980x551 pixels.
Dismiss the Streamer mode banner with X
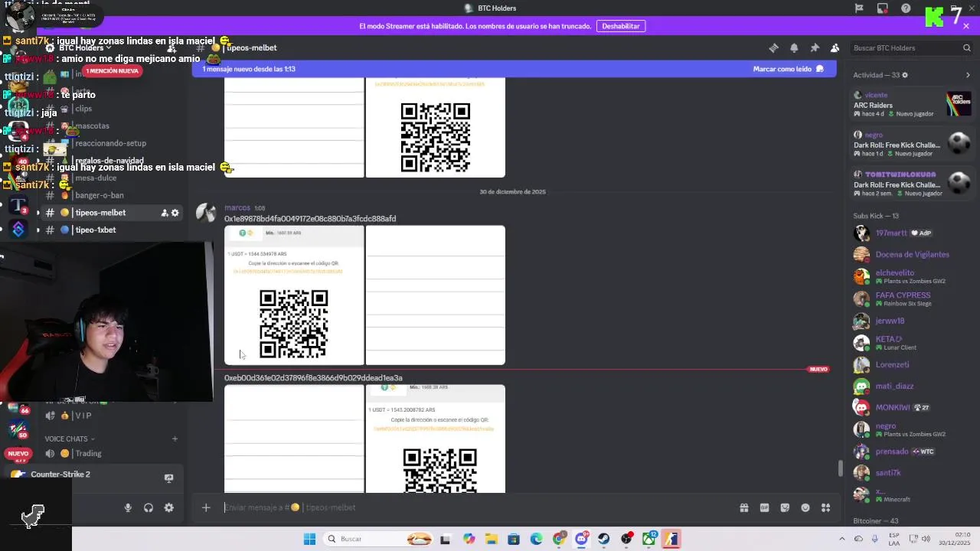966,26
